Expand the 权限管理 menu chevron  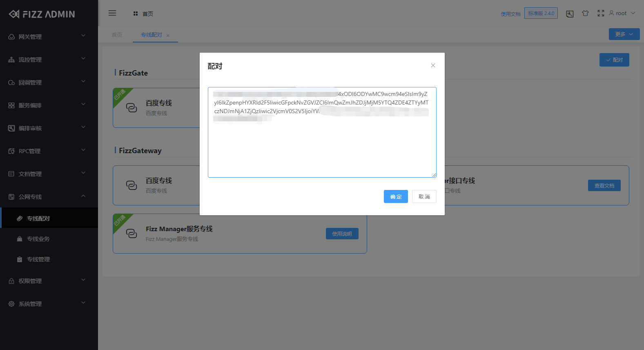[83, 280]
